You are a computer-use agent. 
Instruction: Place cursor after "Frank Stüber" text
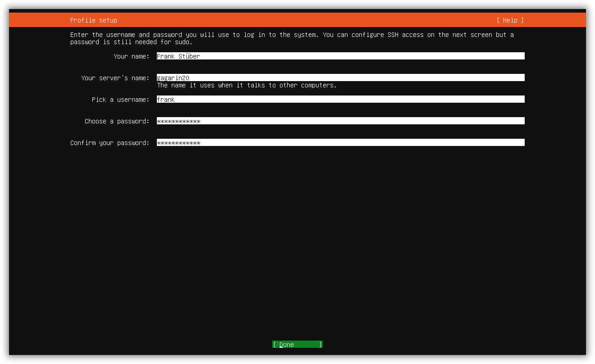201,56
